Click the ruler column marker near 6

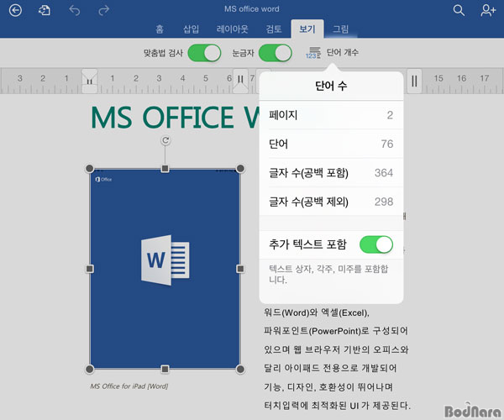click(240, 81)
